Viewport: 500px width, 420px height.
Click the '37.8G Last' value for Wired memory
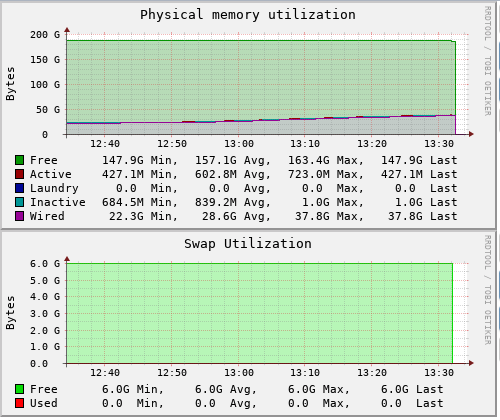click(x=423, y=216)
